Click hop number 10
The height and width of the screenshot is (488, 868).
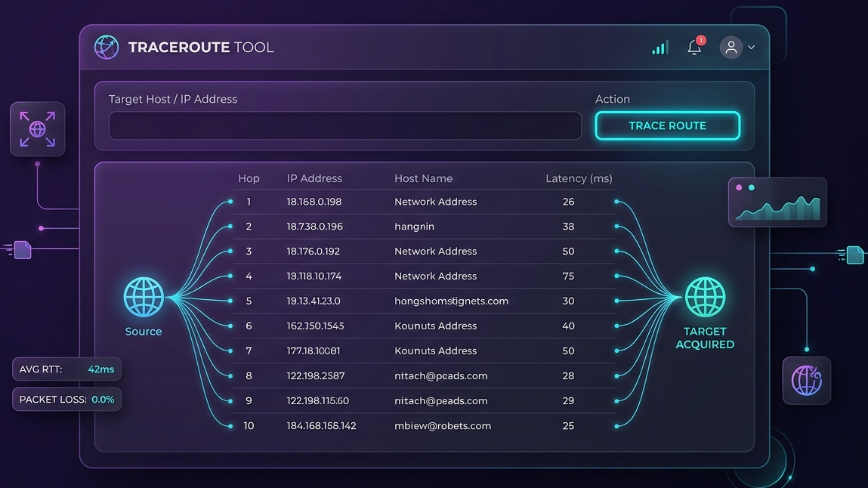249,426
